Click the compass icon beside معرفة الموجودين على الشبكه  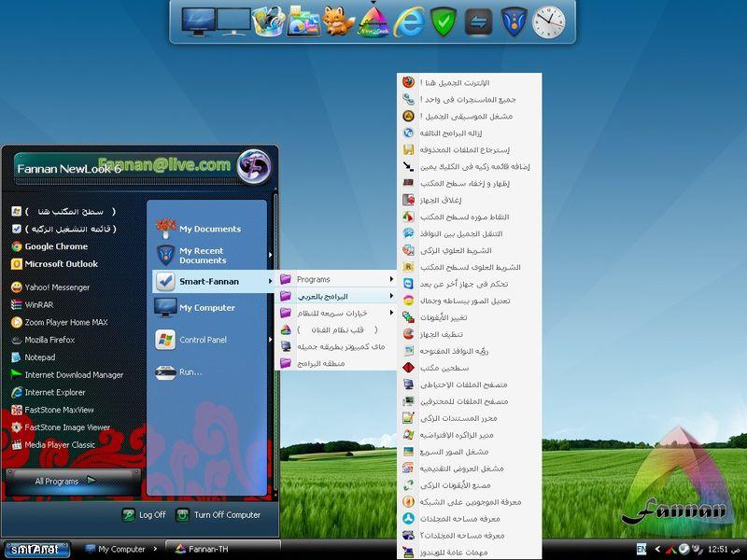pos(408,502)
